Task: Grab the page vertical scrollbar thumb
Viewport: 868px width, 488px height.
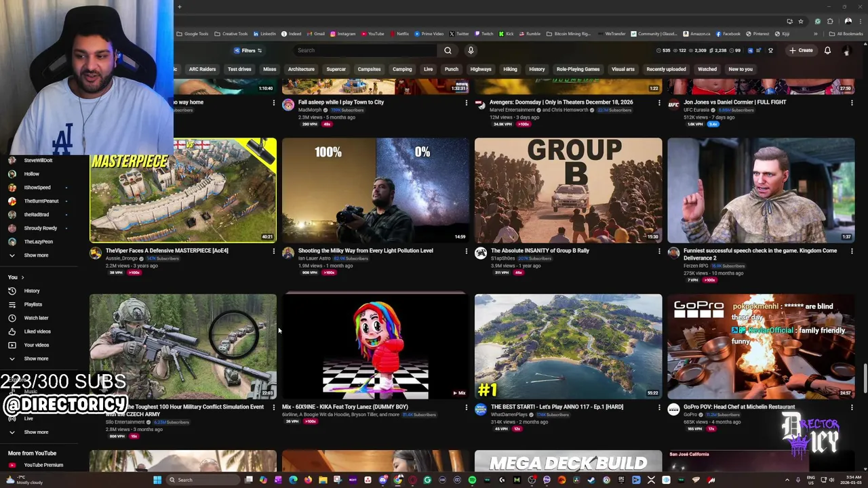Action: [x=865, y=378]
